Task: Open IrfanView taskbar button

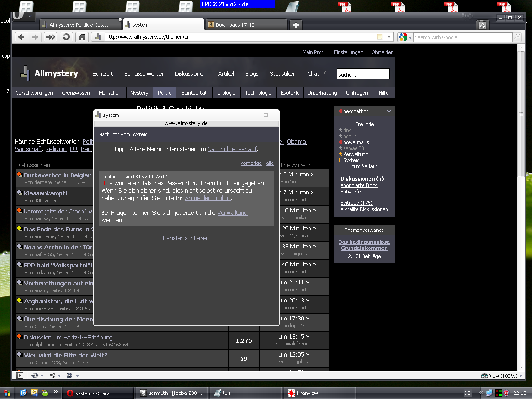Action: [319, 393]
